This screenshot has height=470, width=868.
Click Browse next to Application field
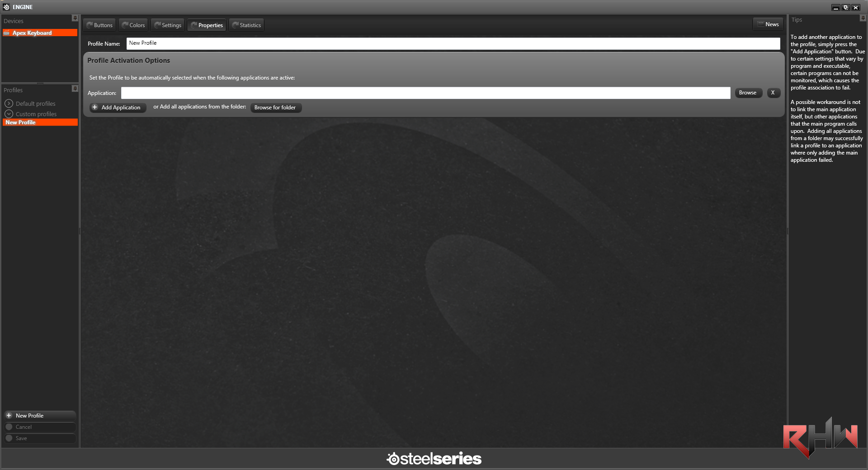748,93
